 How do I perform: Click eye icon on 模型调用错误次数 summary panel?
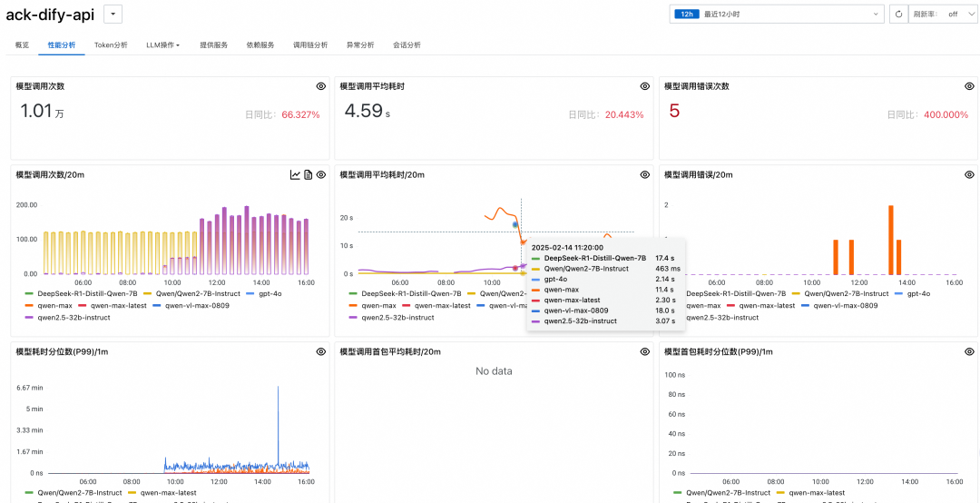pyautogui.click(x=969, y=86)
